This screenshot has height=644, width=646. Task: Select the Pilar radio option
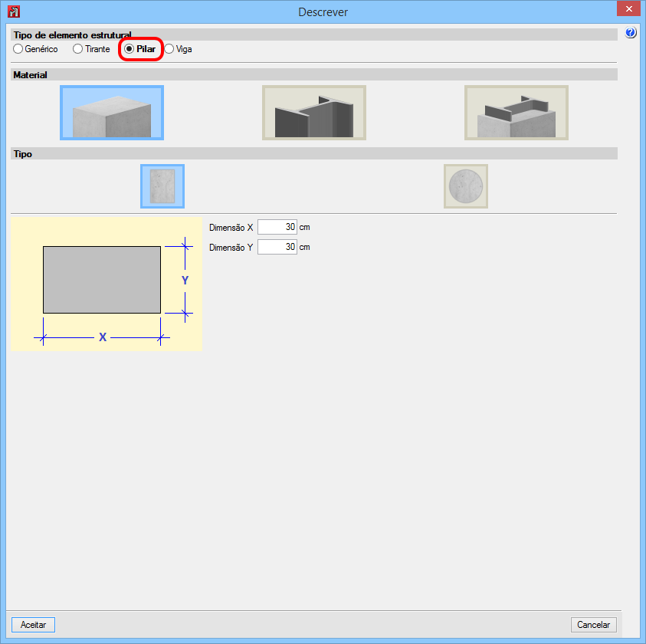140,49
